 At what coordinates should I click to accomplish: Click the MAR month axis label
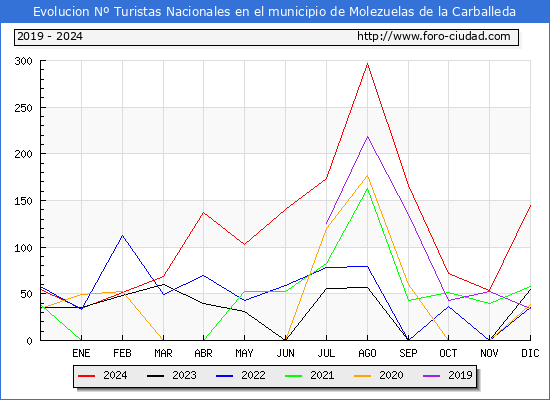[x=163, y=353]
